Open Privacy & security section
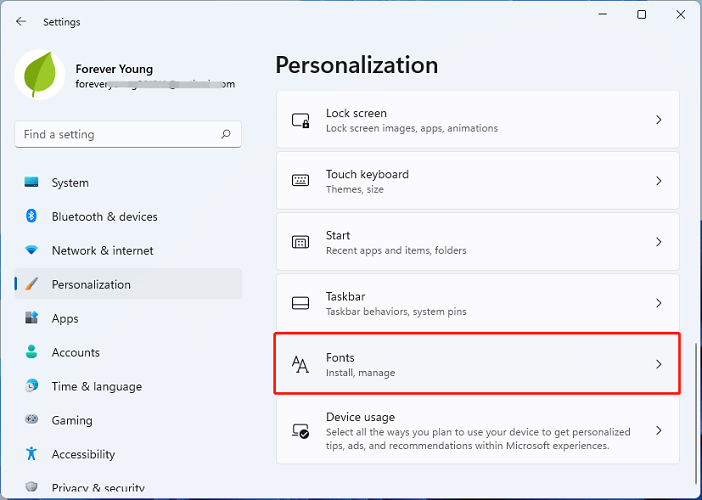 click(99, 488)
